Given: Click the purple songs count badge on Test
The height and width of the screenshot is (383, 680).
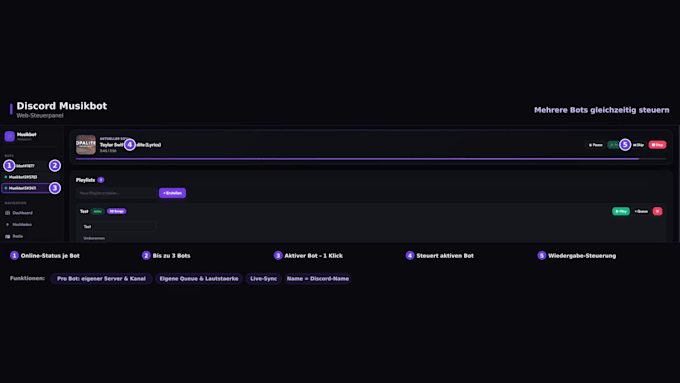Looking at the screenshot, I should 117,211.
